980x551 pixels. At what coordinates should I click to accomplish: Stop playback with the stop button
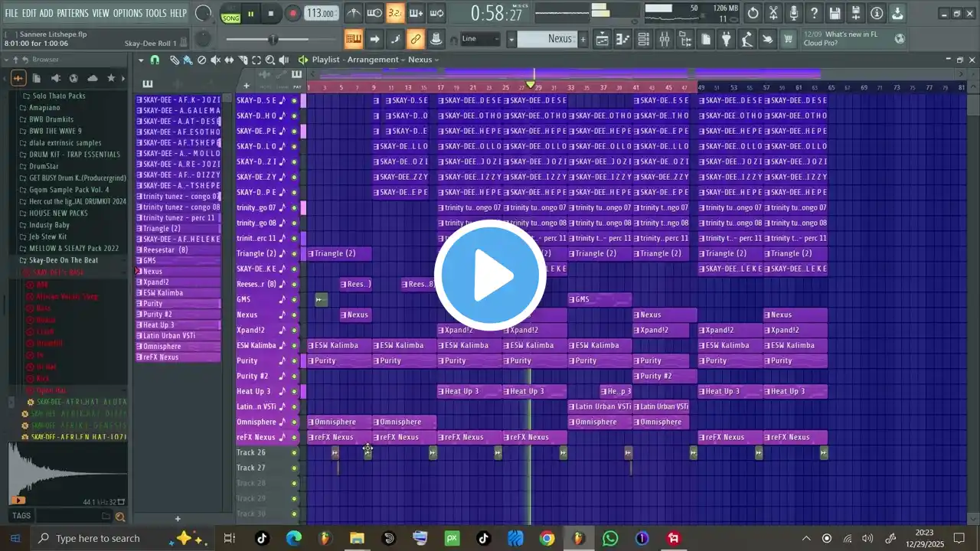pyautogui.click(x=271, y=14)
